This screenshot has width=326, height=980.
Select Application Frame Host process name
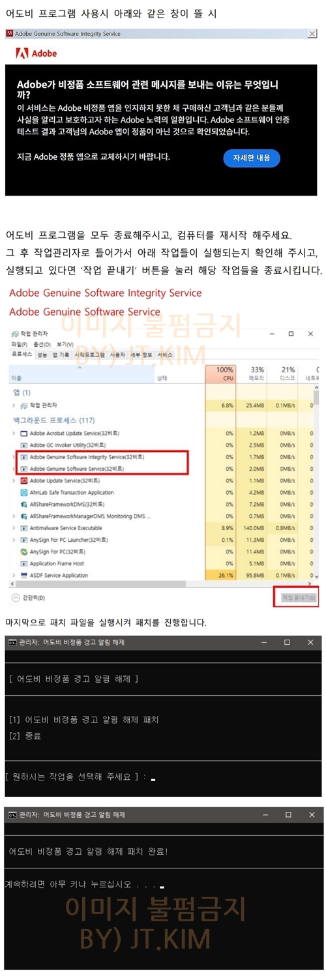(x=57, y=563)
